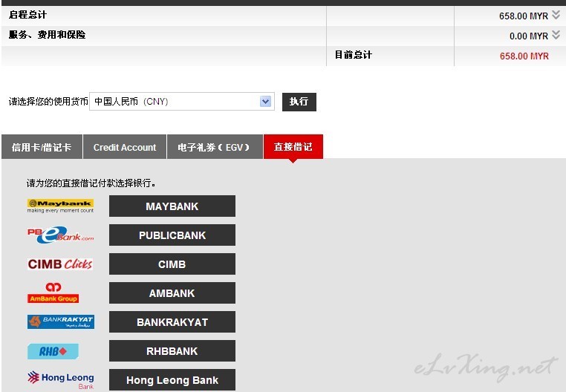566x392 pixels.
Task: Click the Maybank logo image
Action: tap(60, 206)
